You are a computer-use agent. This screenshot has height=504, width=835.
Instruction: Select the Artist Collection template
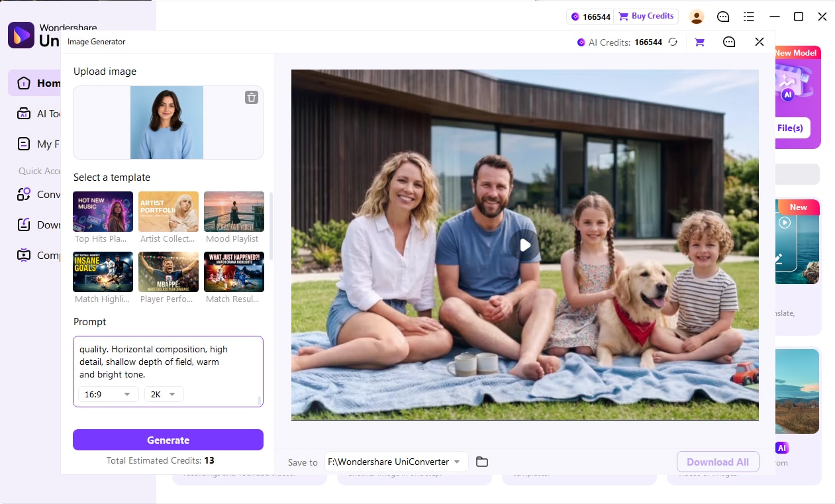[168, 212]
